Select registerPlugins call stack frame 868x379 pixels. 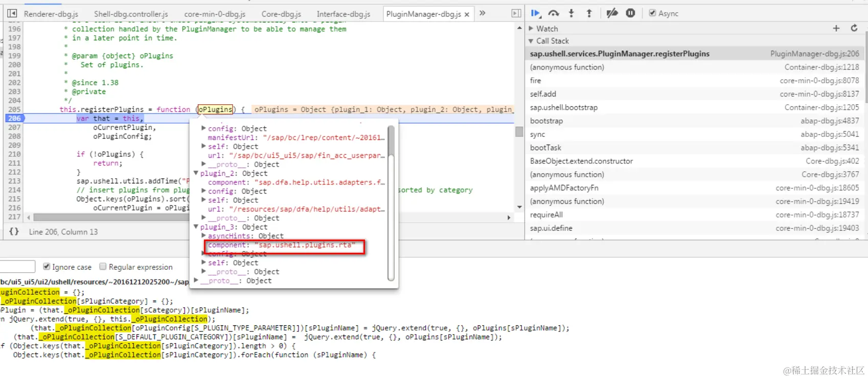pyautogui.click(x=694, y=54)
